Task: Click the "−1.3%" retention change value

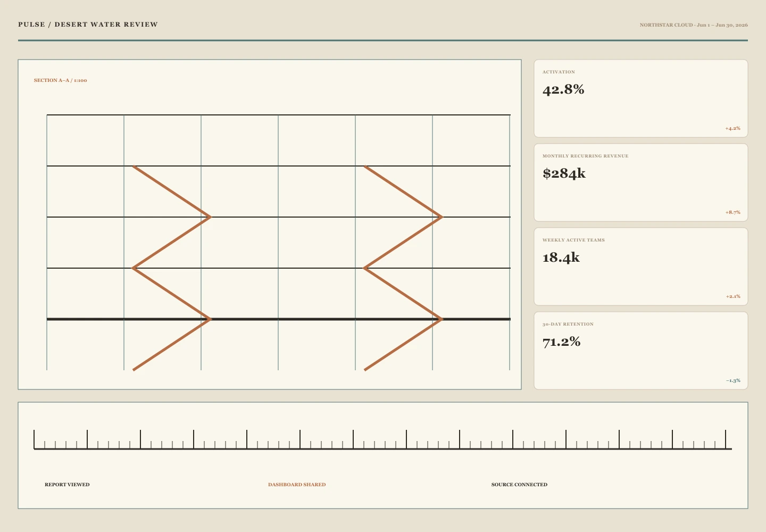Action: [x=733, y=380]
